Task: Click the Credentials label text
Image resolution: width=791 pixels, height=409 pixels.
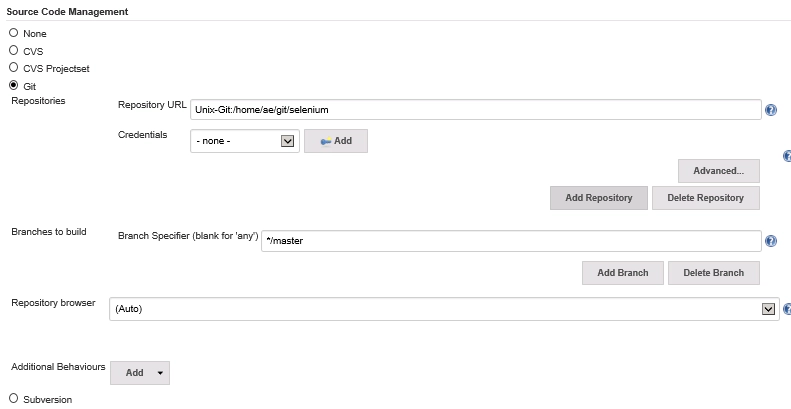Action: 142,135
